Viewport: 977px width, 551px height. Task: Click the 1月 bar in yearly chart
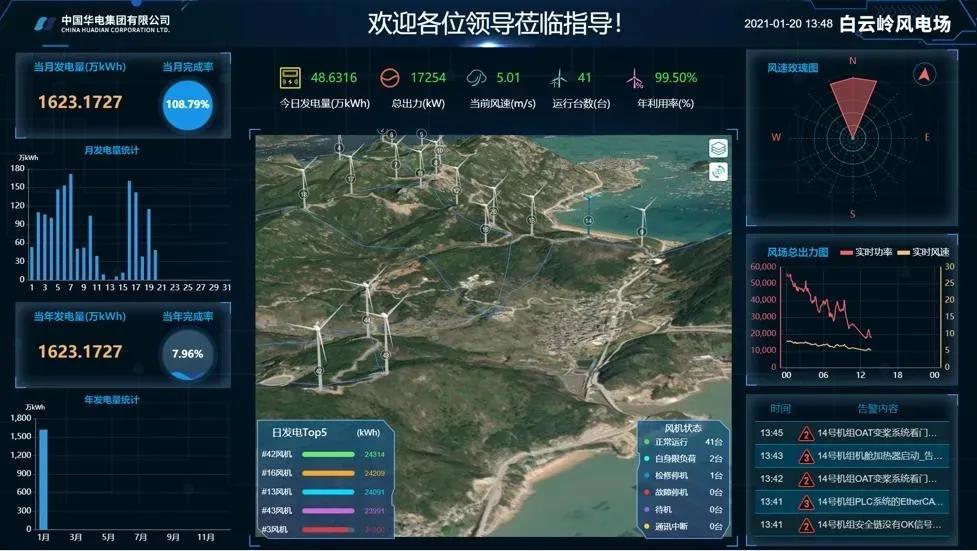pyautogui.click(x=44, y=479)
